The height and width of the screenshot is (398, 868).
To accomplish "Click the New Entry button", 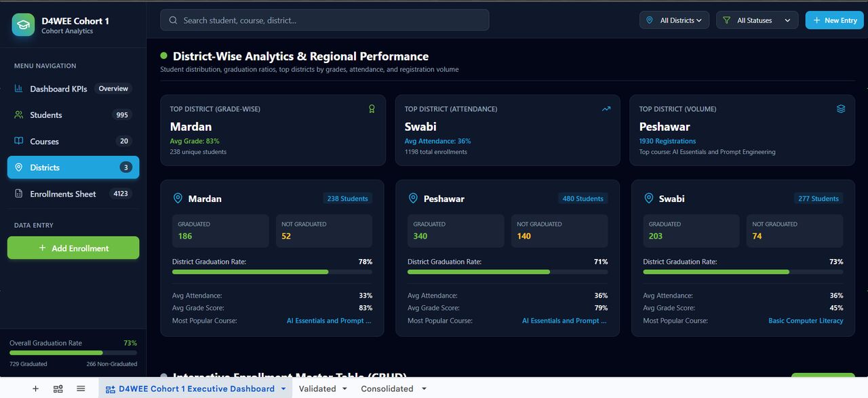I will click(x=835, y=20).
